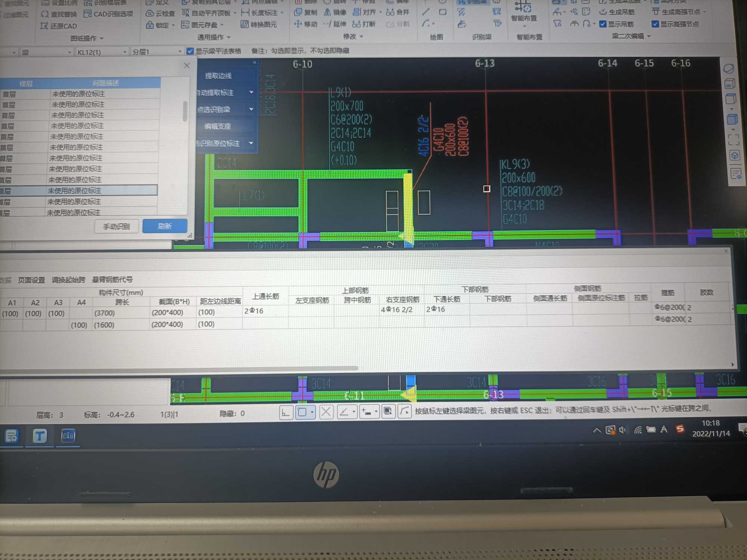This screenshot has width=747, height=560.
Task: Click the 手动识别 button
Action: click(x=117, y=226)
